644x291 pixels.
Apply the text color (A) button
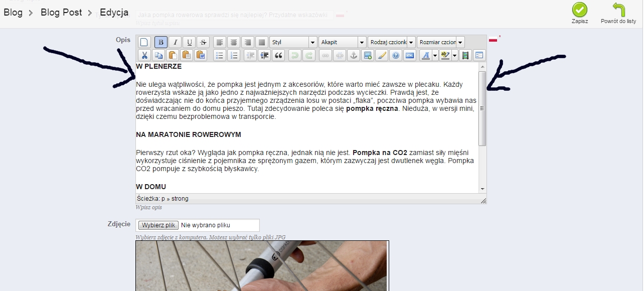point(425,55)
